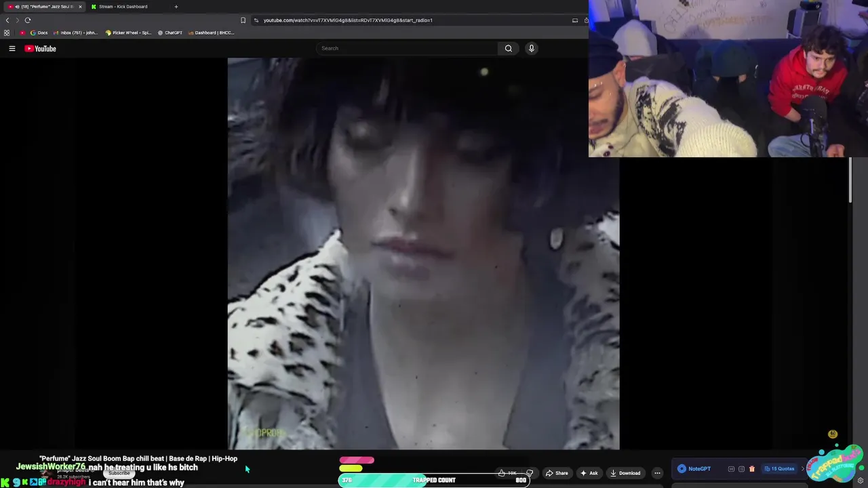Image resolution: width=868 pixels, height=488 pixels.
Task: Click the cast/screen icon in address bar
Action: click(575, 20)
